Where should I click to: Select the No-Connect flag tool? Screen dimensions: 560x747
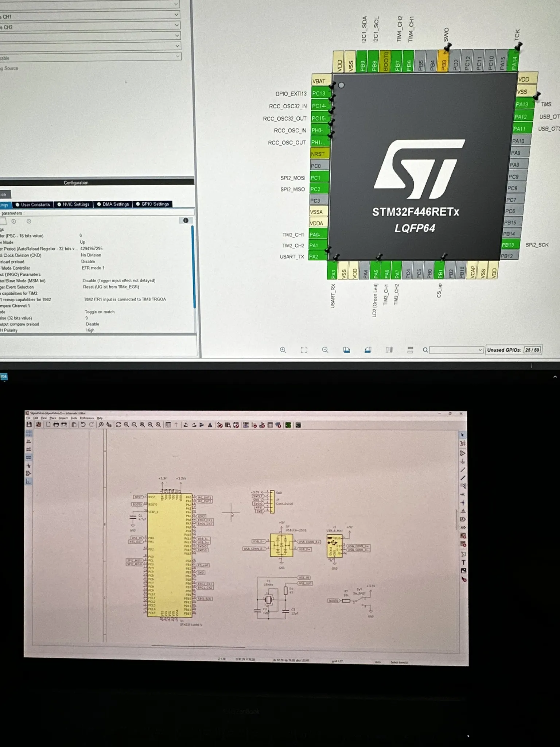[463, 494]
